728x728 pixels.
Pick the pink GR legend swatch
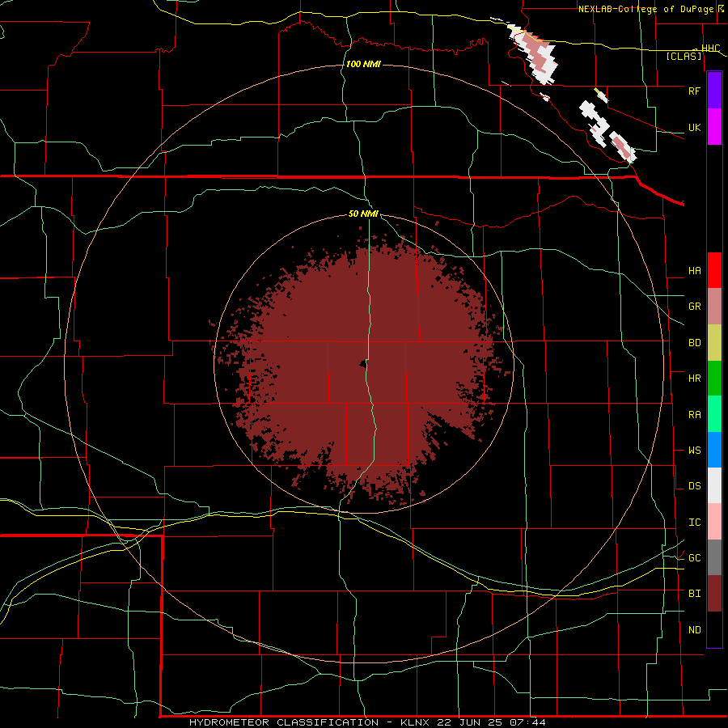point(714,307)
